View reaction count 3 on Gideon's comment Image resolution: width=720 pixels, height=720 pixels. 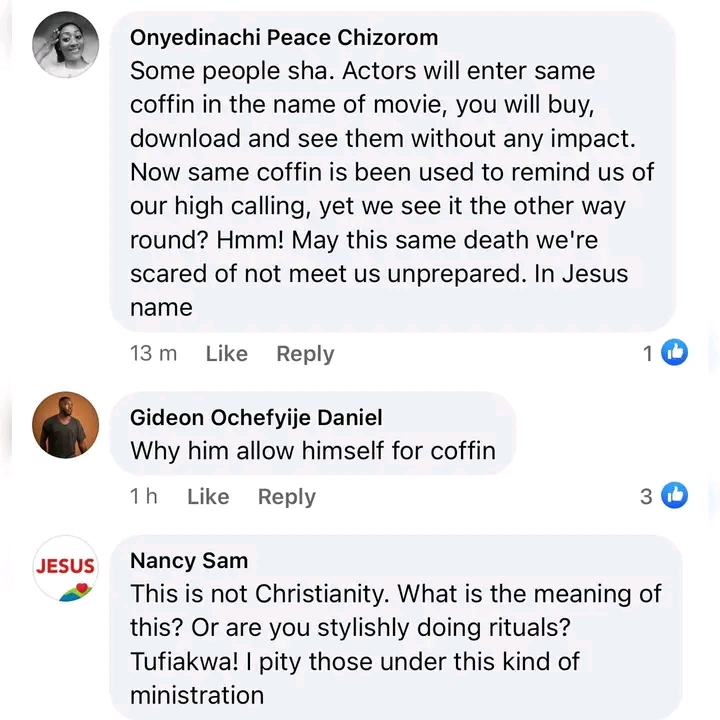click(646, 496)
